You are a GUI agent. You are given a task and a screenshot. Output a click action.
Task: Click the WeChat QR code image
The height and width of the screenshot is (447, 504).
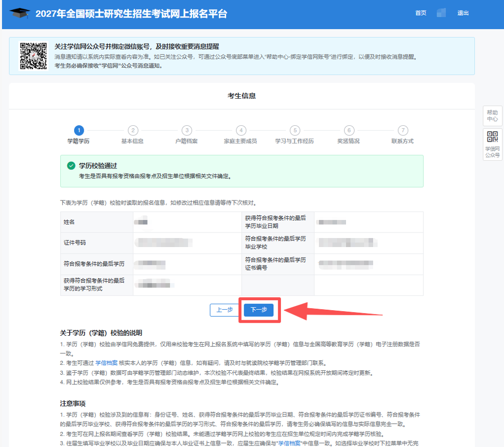pos(33,56)
